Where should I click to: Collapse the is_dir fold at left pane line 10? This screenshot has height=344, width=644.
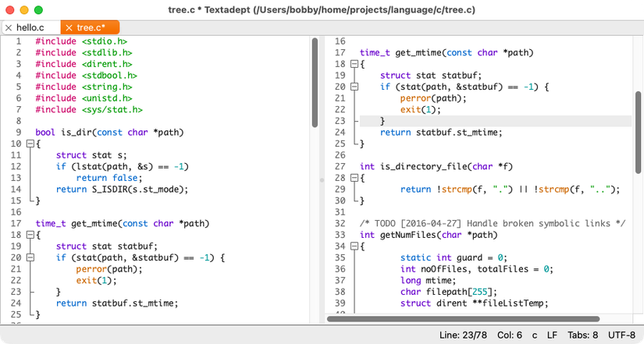pyautogui.click(x=30, y=144)
